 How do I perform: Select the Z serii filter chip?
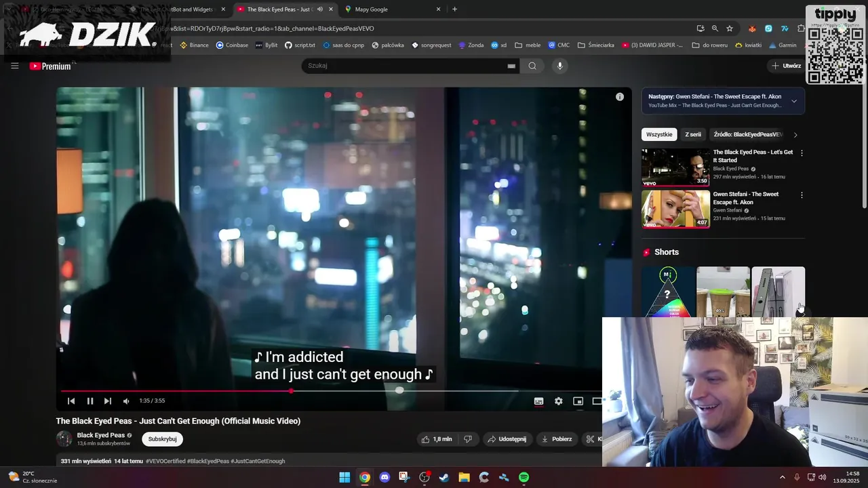coord(693,134)
